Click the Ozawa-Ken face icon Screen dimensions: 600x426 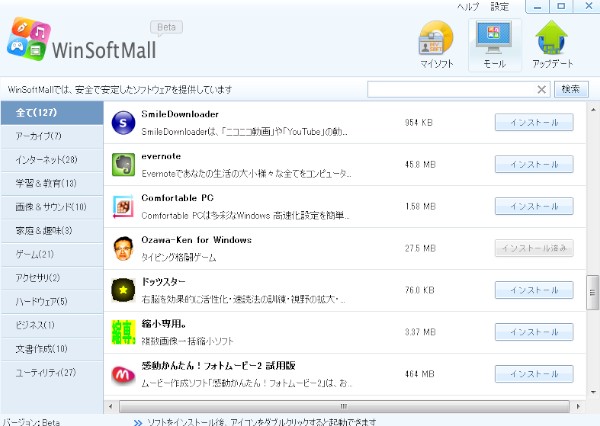[123, 248]
